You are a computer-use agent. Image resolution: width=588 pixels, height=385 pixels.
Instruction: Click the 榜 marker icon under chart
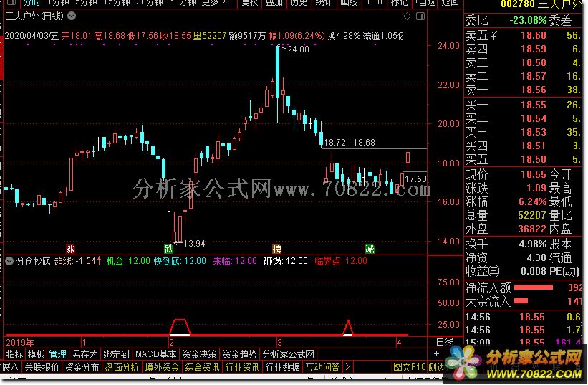click(x=276, y=248)
